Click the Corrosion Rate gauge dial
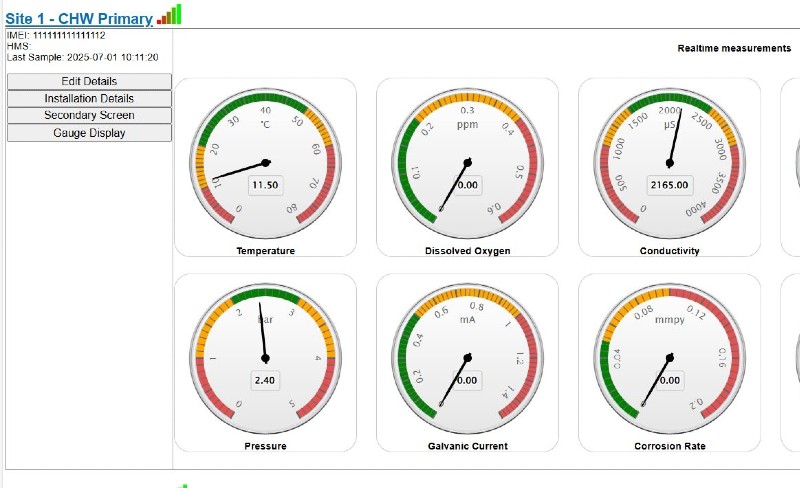The width and height of the screenshot is (800, 488). click(x=669, y=358)
